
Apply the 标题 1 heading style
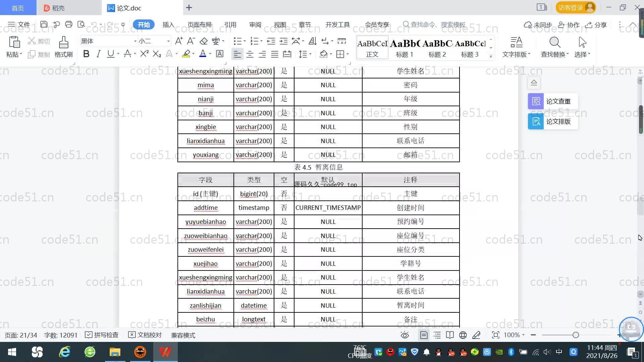coord(405,48)
